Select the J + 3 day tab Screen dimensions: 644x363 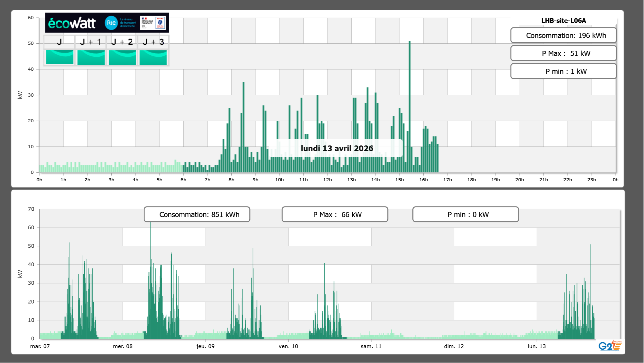coord(153,42)
